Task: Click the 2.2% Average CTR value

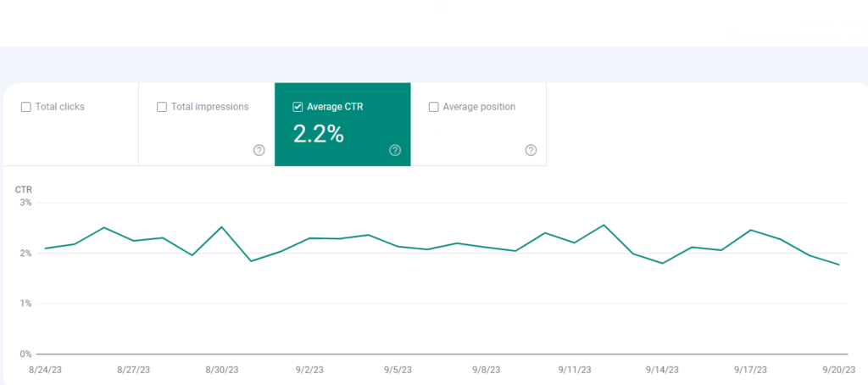Action: 319,134
